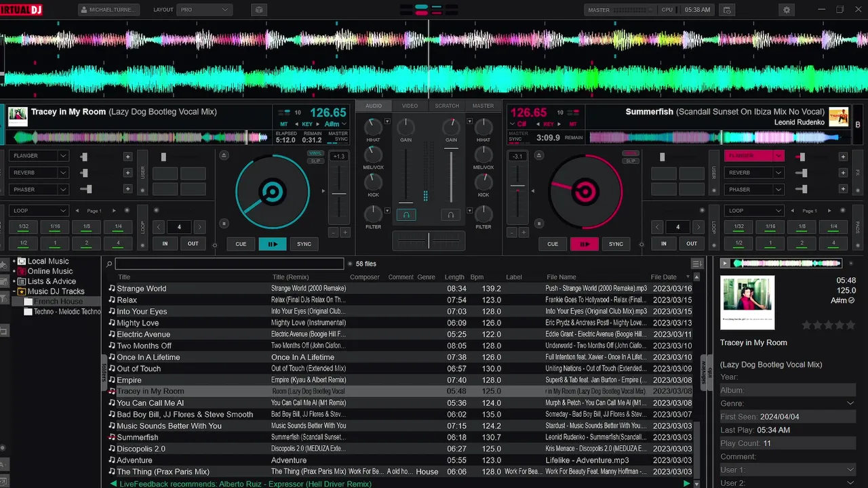Sort the track list by Bpm column

click(x=477, y=277)
